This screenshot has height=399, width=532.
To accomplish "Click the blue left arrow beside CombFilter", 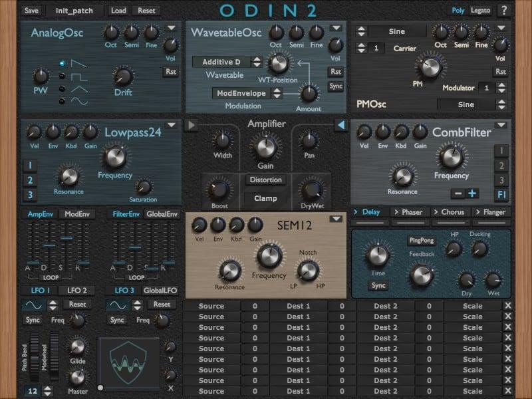I will click(x=340, y=125).
